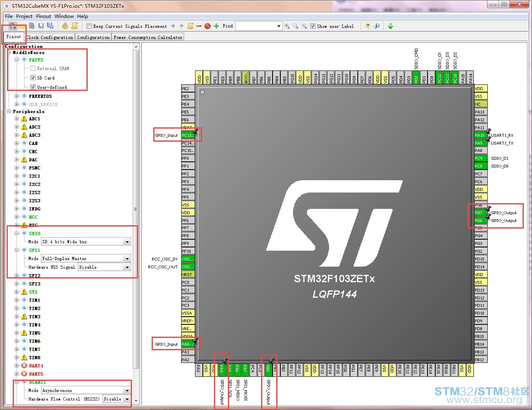Click the blue cube icon beside CAN
Screen dimensions: 532x410
(x=24, y=143)
